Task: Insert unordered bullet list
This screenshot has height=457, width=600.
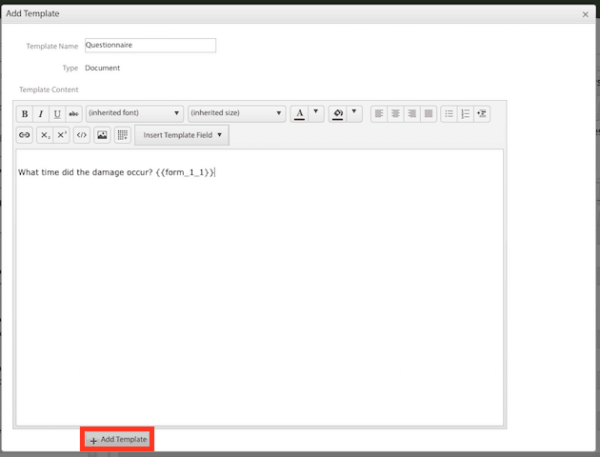Action: 449,114
